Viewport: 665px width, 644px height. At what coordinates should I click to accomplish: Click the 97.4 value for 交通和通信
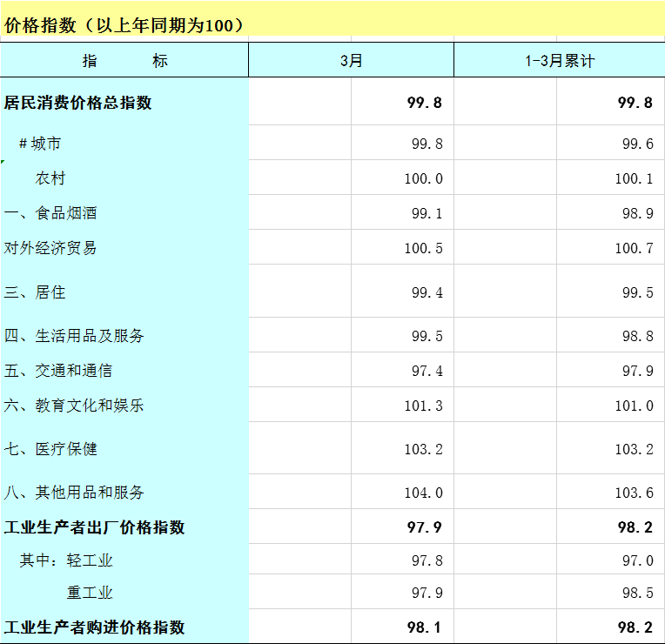click(427, 371)
